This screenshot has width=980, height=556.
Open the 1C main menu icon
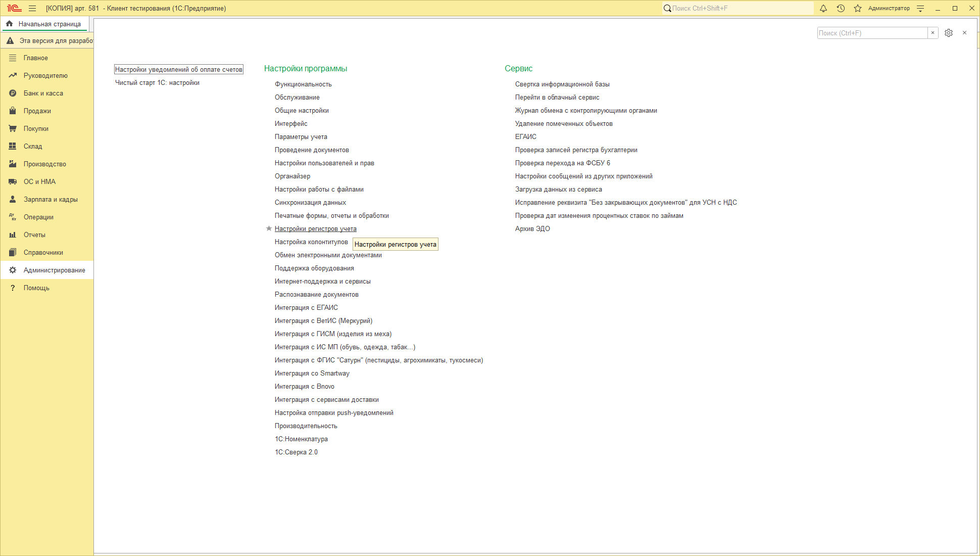tap(14, 8)
